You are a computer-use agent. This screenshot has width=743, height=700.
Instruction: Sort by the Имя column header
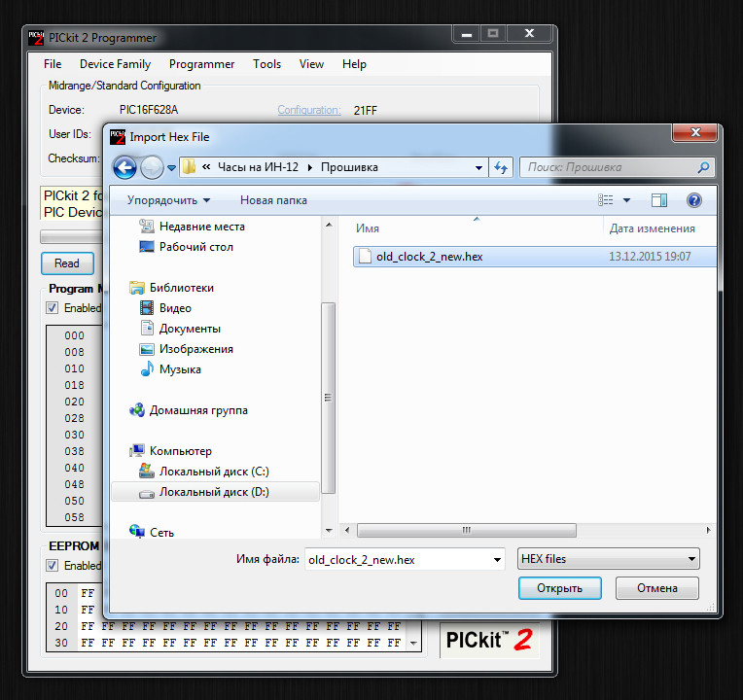click(x=368, y=228)
